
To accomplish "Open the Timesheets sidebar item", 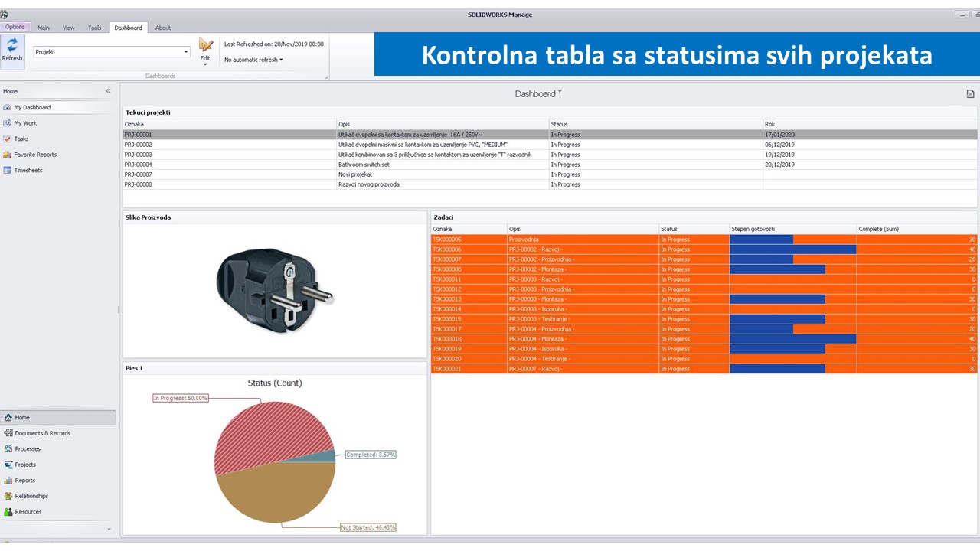I will pos(28,170).
